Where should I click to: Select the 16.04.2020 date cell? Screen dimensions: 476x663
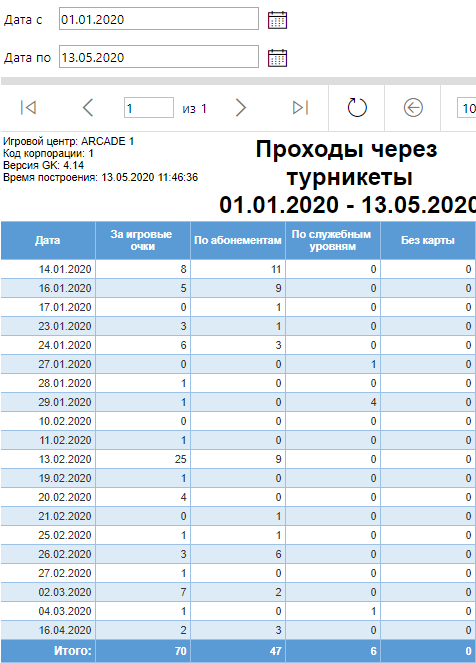(x=48, y=630)
